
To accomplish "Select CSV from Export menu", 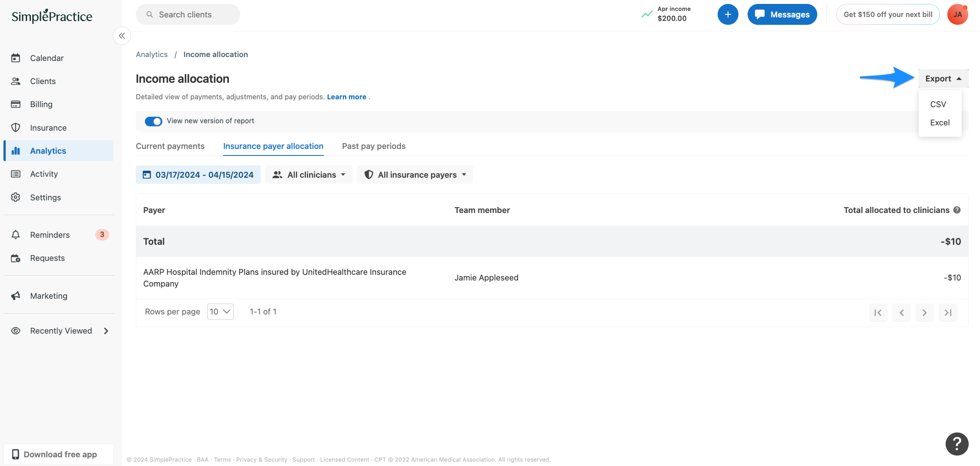I will point(938,104).
